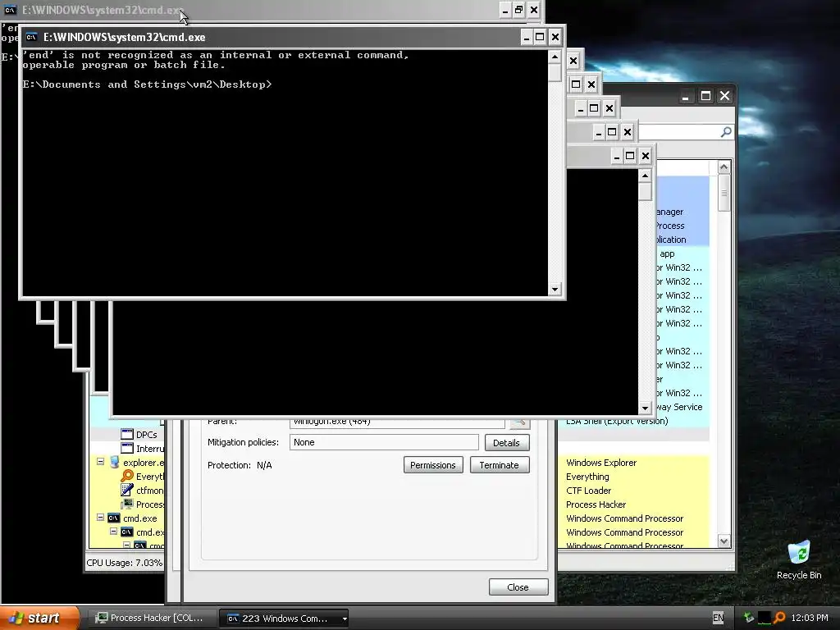840x630 pixels.
Task: Select the explorer.exe computer icon in tree
Action: (x=114, y=463)
